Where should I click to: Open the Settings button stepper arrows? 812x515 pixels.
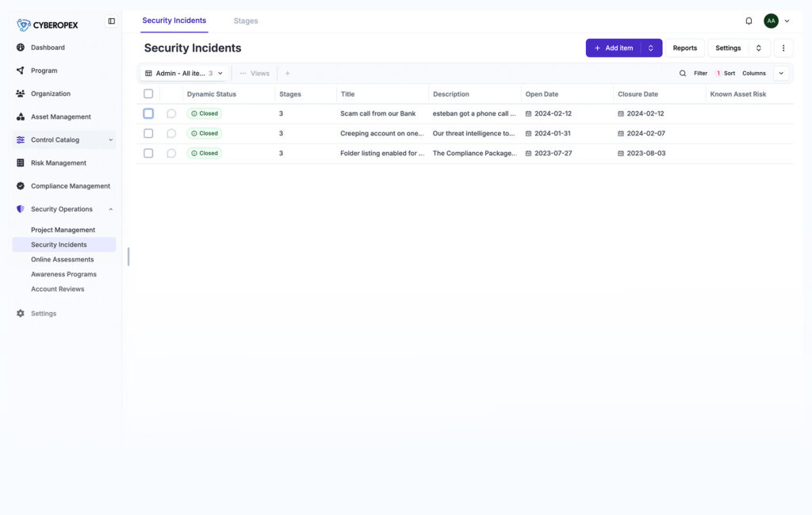(759, 48)
